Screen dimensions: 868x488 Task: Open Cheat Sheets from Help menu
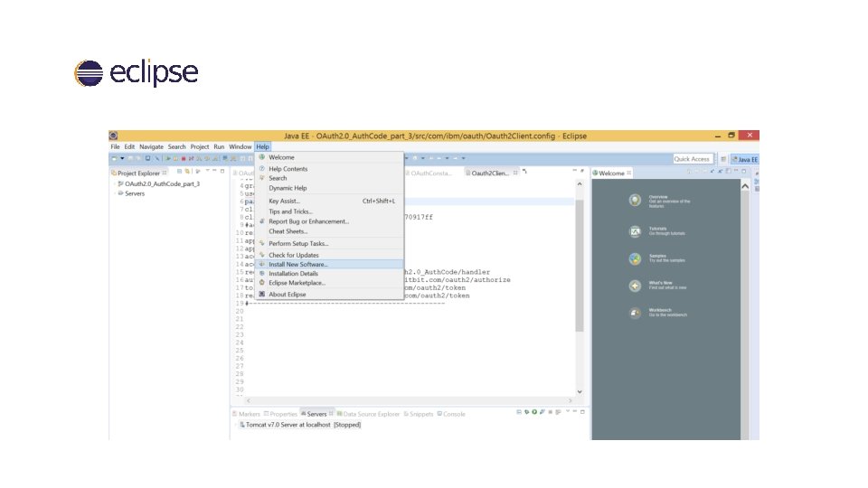click(x=329, y=231)
